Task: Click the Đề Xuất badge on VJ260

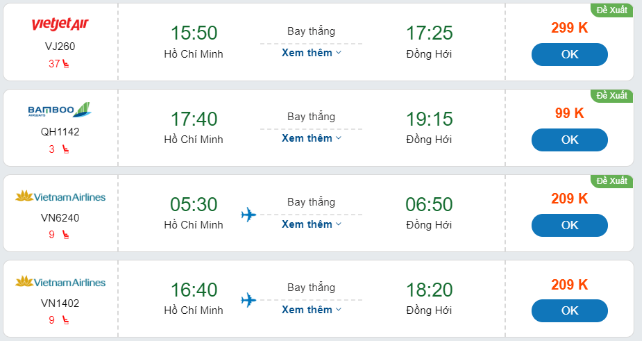Action: (x=611, y=10)
